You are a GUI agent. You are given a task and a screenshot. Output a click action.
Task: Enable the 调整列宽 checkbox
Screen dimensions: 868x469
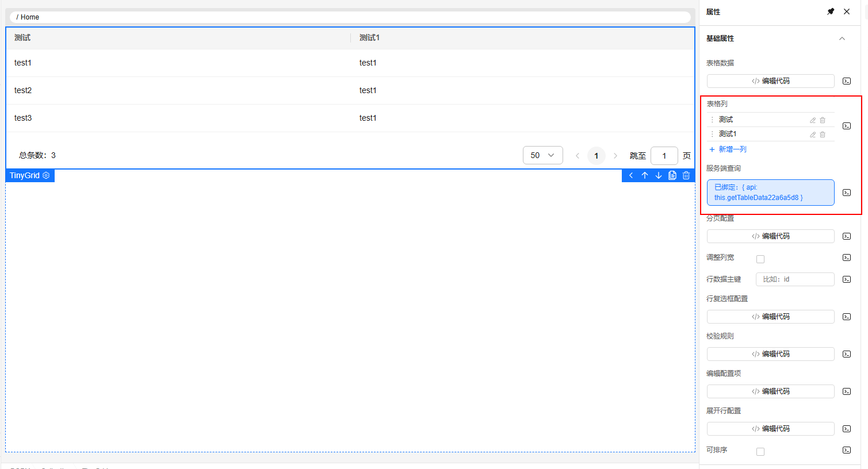(x=760, y=259)
